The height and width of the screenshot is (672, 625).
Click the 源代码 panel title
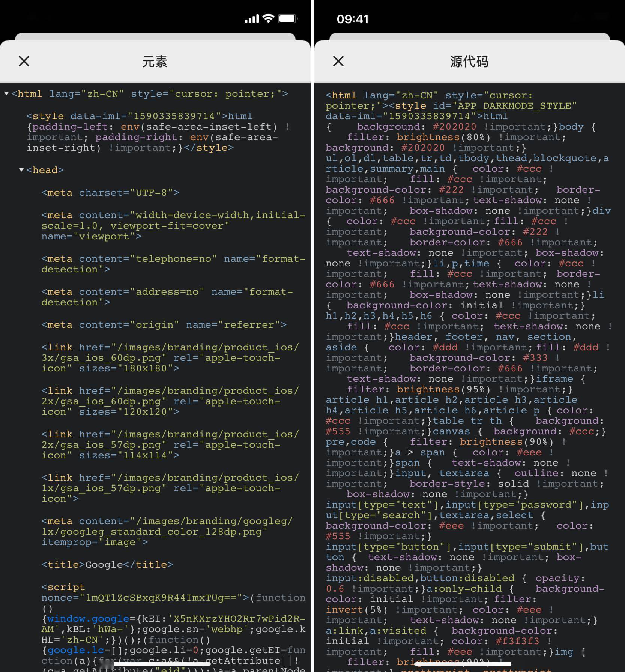click(x=469, y=61)
